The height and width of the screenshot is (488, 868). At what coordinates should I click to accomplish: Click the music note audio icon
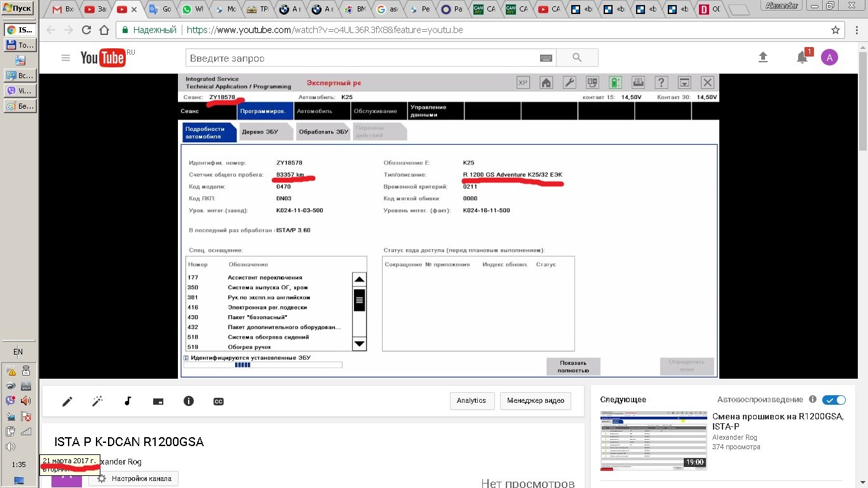click(x=128, y=401)
